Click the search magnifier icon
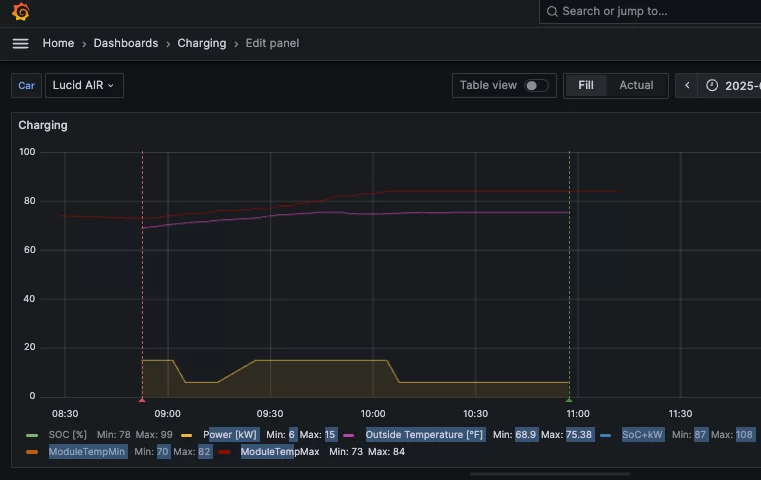The width and height of the screenshot is (761, 480). pos(552,12)
